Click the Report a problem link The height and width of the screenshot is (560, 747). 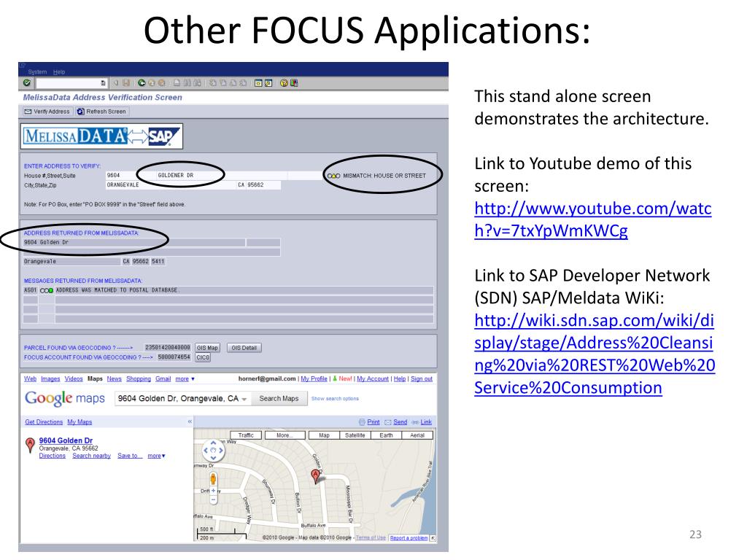point(409,538)
